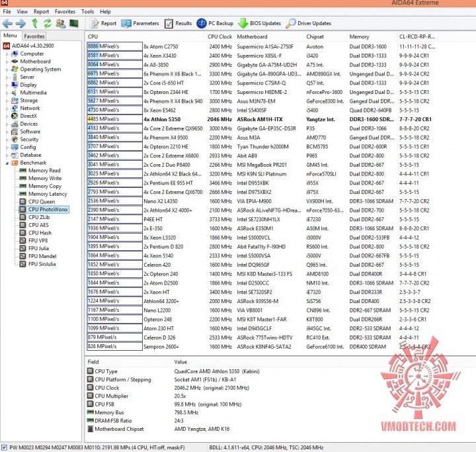Expand the Network tree node
This screenshot has width=476, height=452.
7,109
